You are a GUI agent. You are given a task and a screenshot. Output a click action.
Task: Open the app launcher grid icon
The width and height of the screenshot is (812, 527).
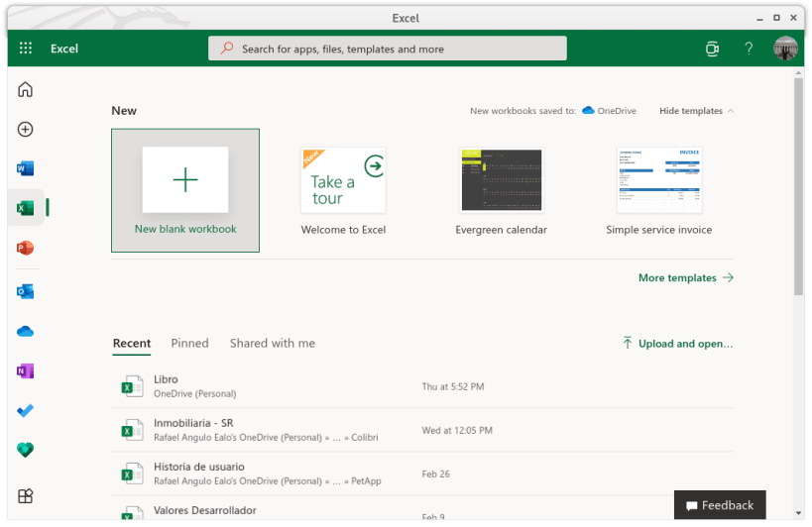coord(26,49)
